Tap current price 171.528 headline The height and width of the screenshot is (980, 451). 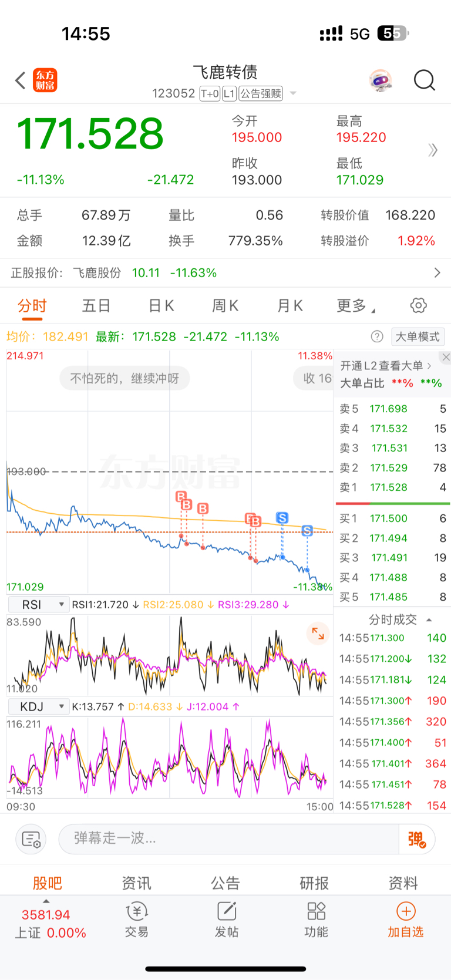[x=90, y=134]
